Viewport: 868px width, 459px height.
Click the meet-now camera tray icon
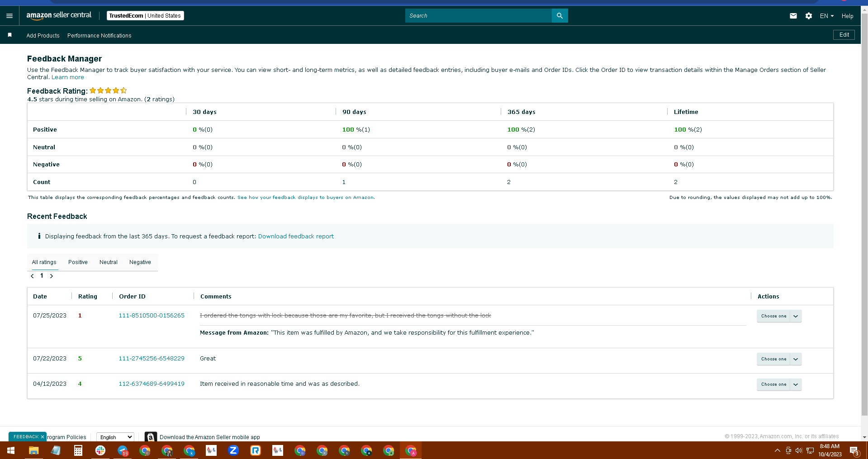tap(788, 450)
